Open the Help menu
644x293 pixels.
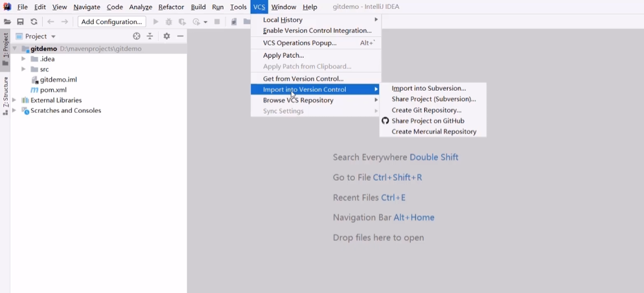pos(310,7)
